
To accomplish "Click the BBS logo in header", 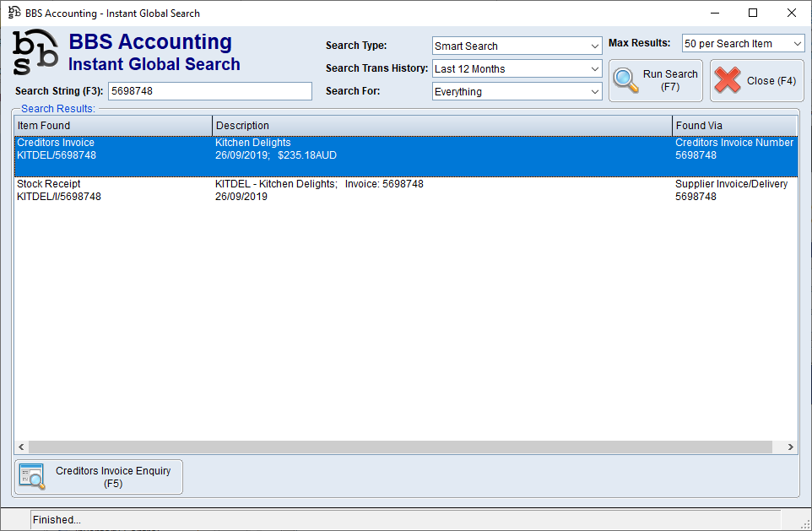I will coord(35,52).
